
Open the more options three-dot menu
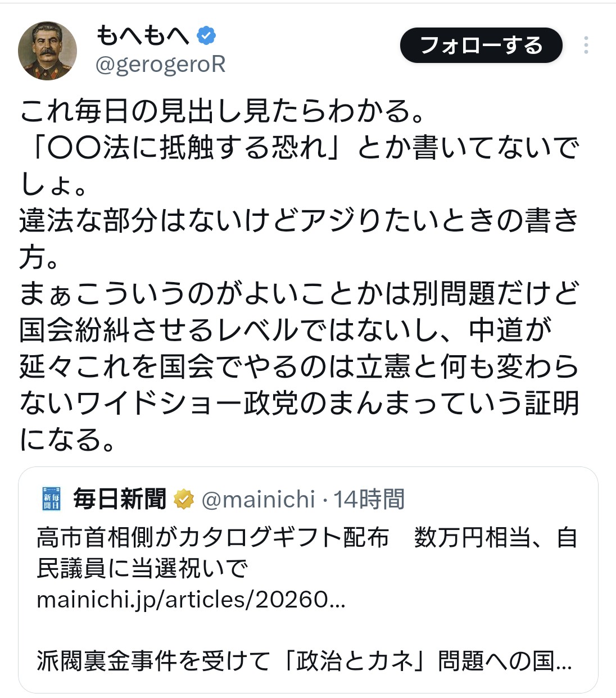point(586,45)
